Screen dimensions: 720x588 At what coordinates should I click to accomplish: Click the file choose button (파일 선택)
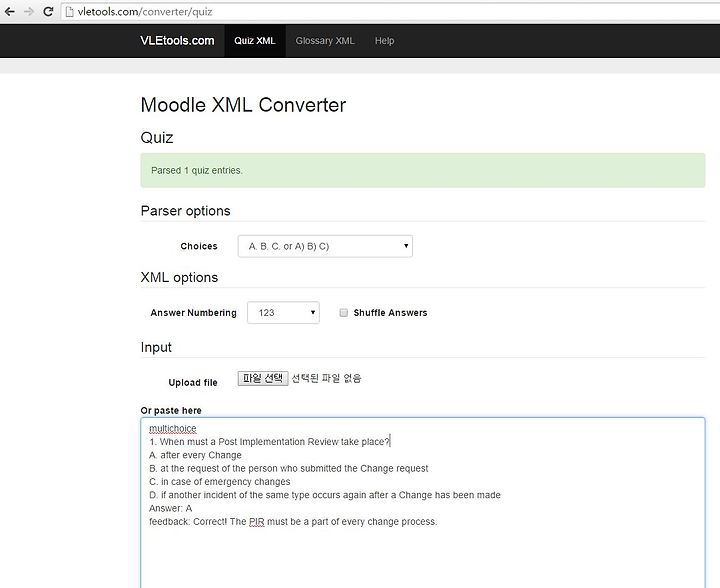[263, 378]
